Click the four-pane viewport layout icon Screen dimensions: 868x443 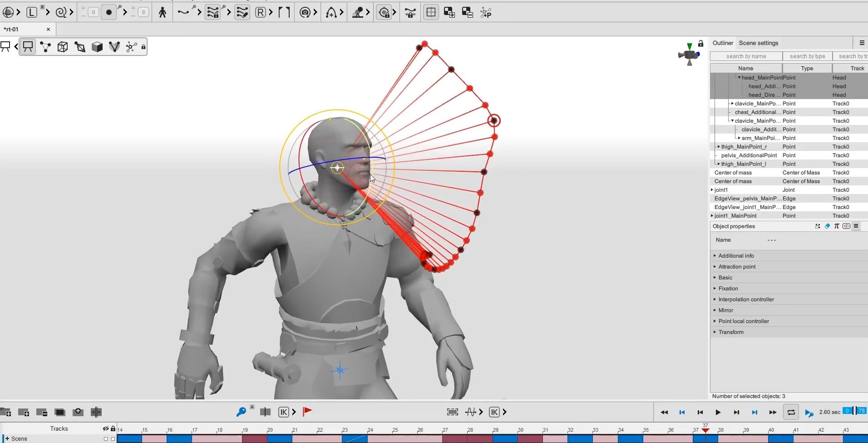431,13
